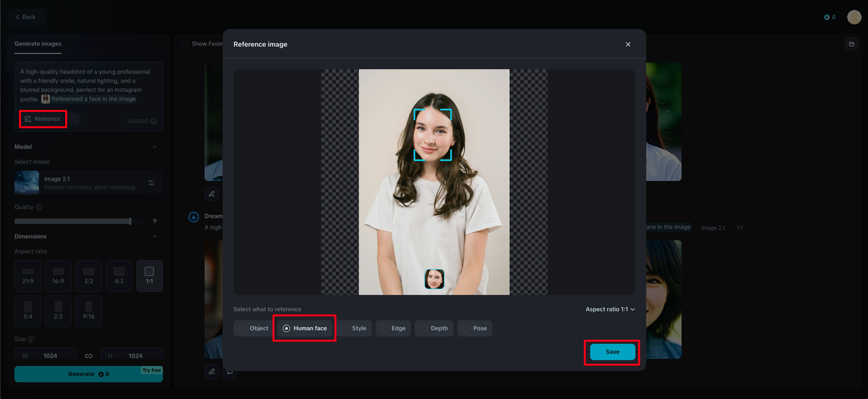Image resolution: width=868 pixels, height=399 pixels.
Task: Select the Human face reference option
Action: click(x=304, y=328)
